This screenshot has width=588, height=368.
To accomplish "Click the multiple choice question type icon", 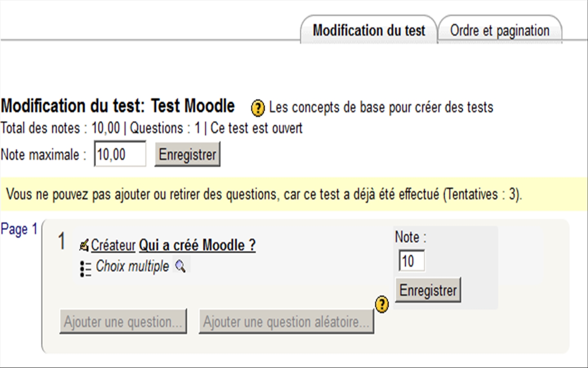I will [85, 269].
